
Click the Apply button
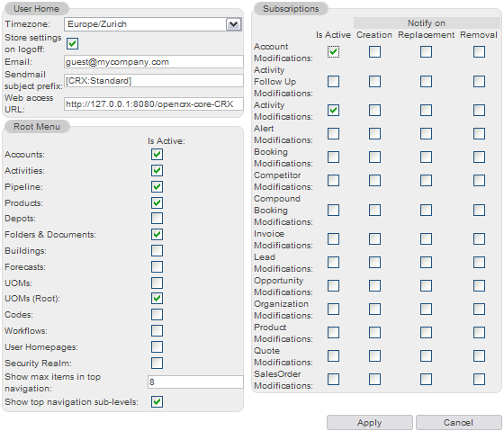click(x=370, y=422)
